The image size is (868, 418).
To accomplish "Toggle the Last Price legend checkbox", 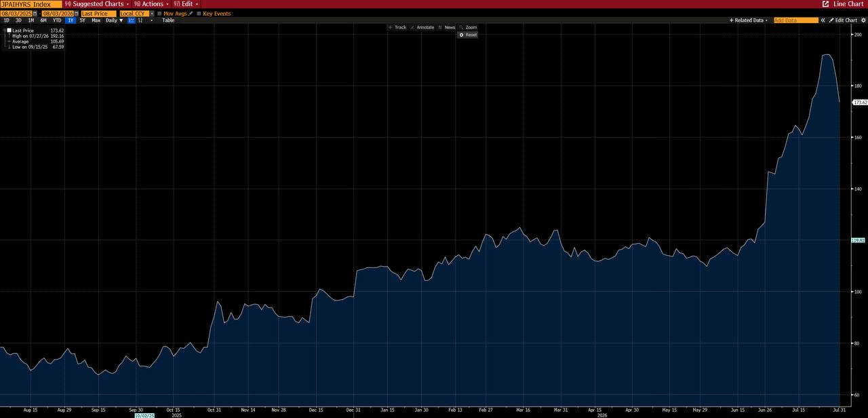I will click(9, 31).
